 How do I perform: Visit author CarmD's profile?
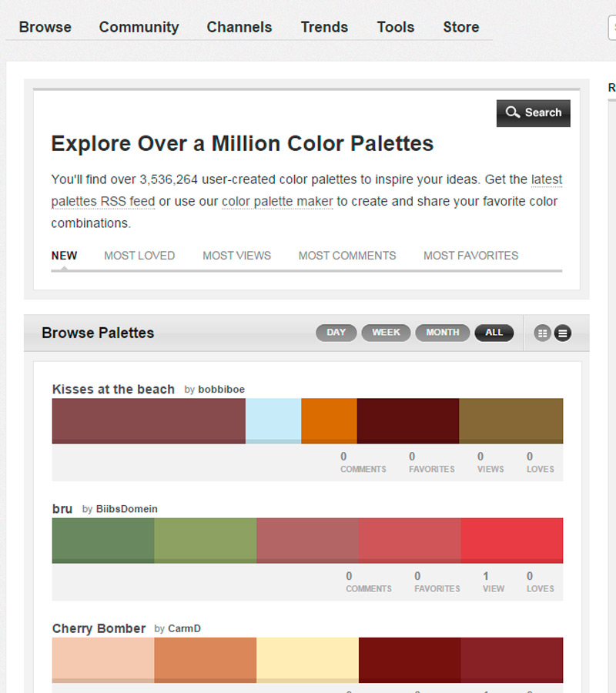(x=185, y=629)
